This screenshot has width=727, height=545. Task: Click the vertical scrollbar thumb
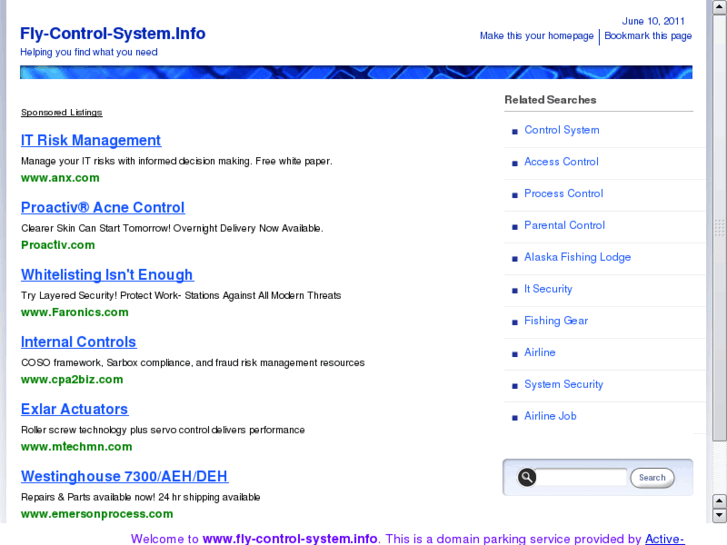pyautogui.click(x=719, y=227)
